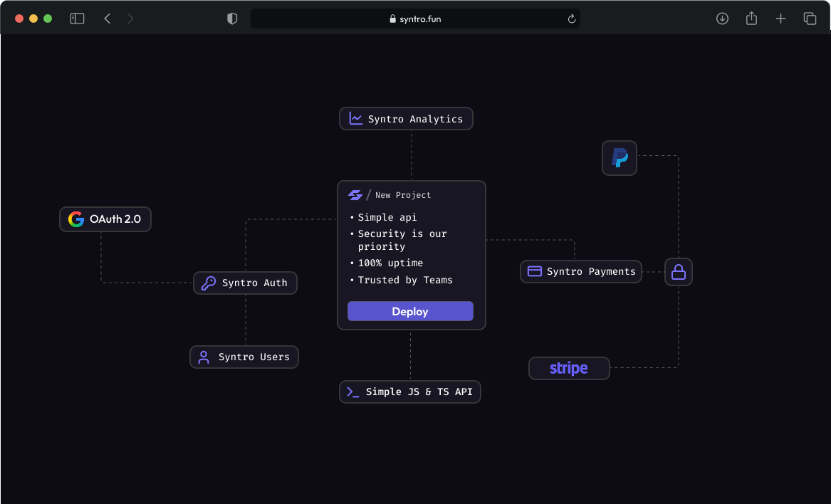831x504 pixels.
Task: Click the PayPal logo icon
Action: tap(619, 158)
